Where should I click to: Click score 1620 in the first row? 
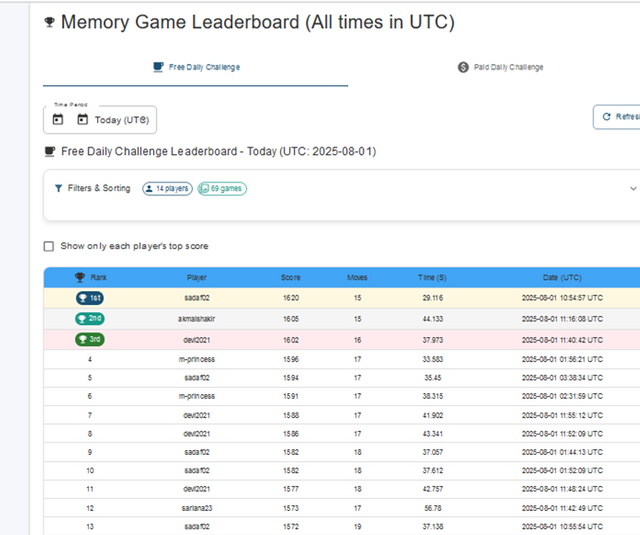291,298
